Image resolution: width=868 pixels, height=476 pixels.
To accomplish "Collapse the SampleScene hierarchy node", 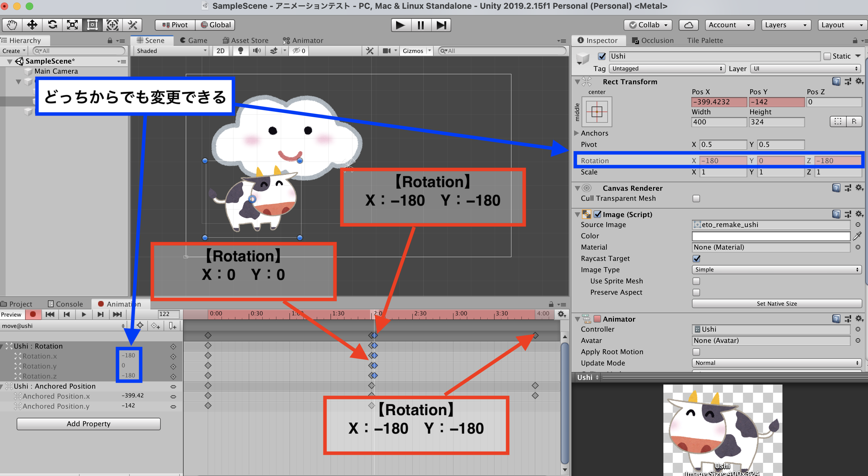I will coord(9,61).
